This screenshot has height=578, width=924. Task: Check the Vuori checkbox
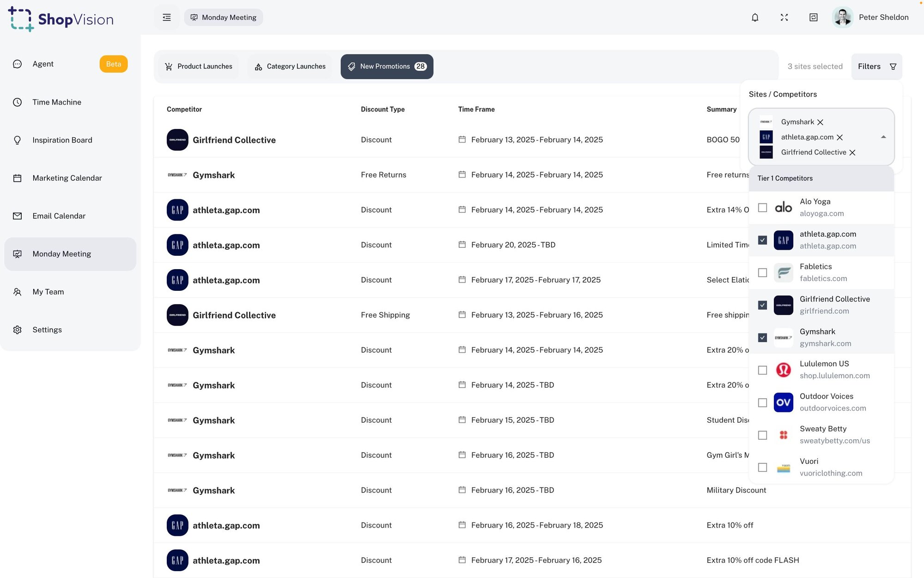[x=763, y=467]
